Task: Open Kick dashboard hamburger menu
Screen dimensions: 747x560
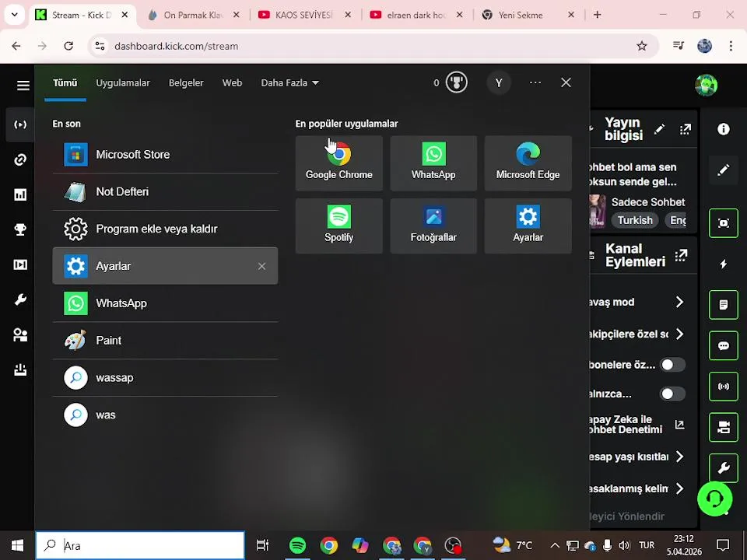Action: tap(23, 86)
